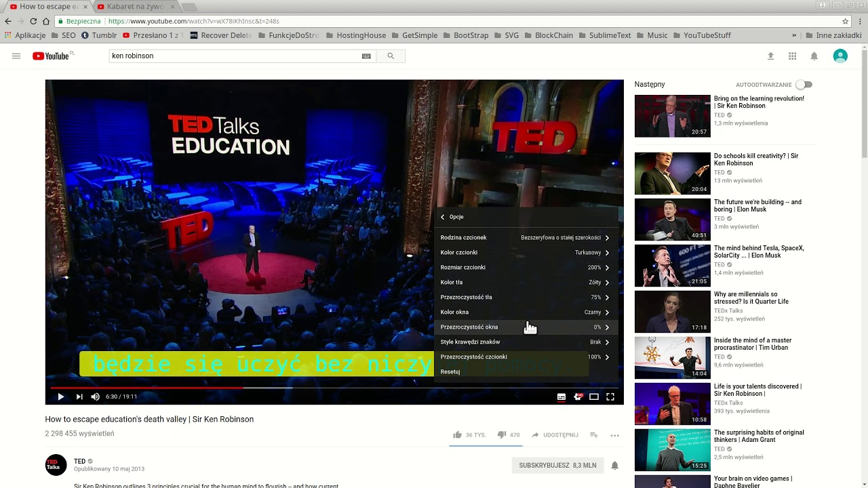Open Tim Urban procrastinator video thumbnail
868x488 pixels.
tap(672, 357)
